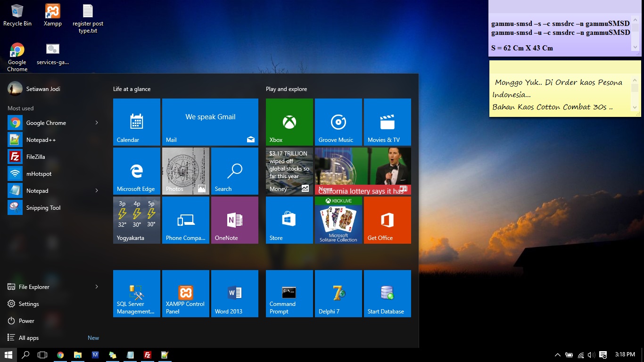The height and width of the screenshot is (362, 644).
Task: Launch FileZilla from the taskbar
Action: (147, 355)
